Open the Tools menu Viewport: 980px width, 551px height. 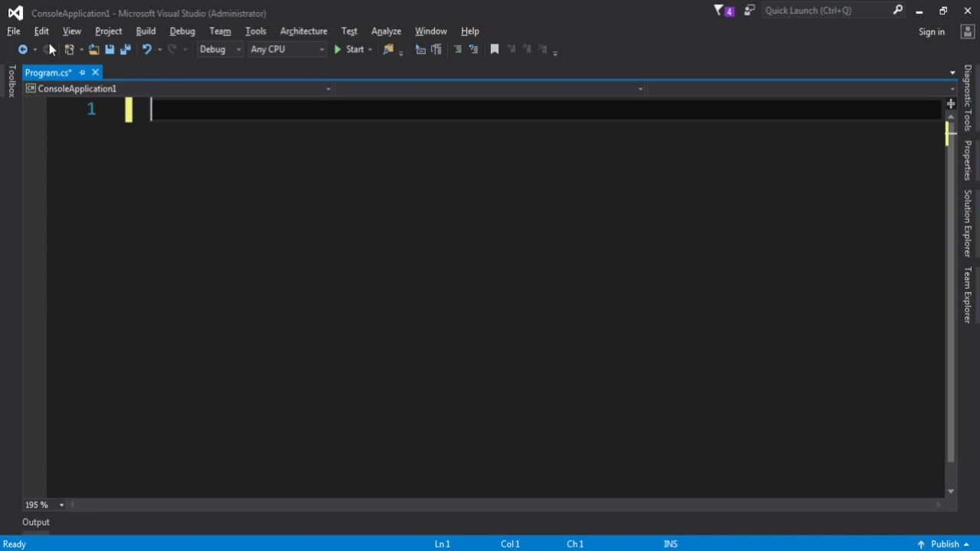click(256, 31)
